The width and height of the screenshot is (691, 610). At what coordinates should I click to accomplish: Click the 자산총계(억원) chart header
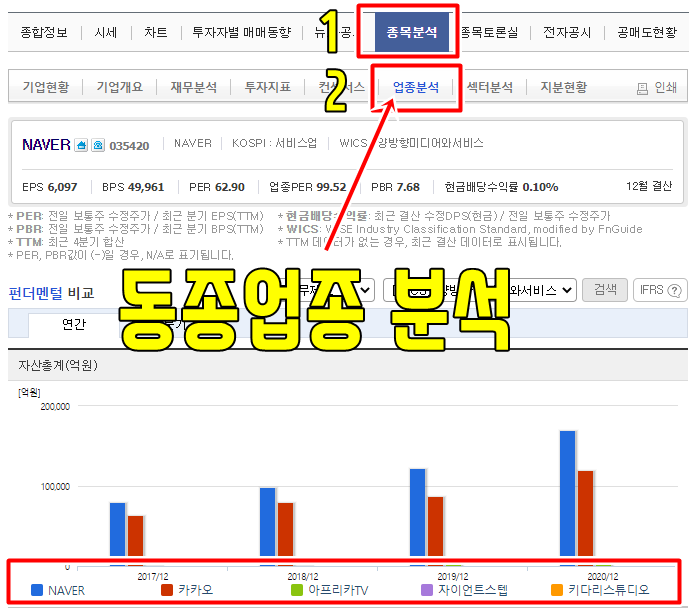58,365
